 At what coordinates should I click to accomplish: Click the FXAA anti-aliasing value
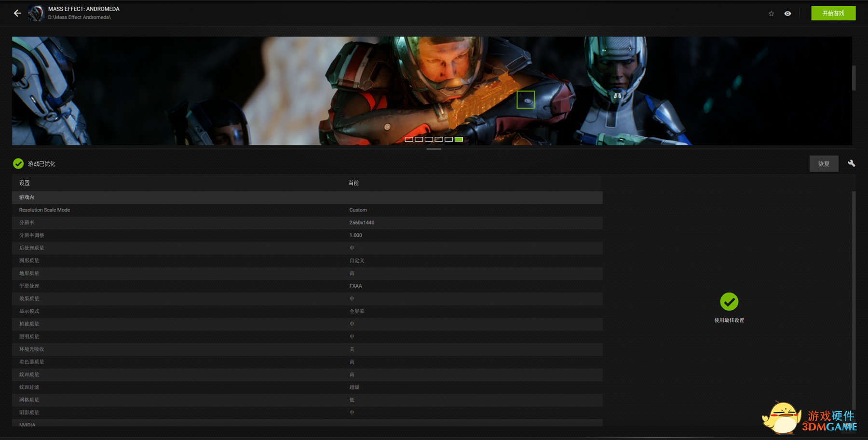(355, 286)
